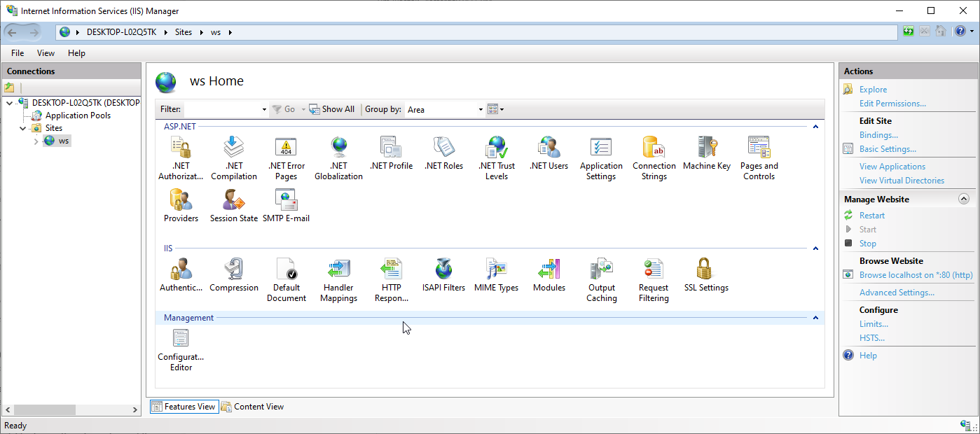This screenshot has width=980, height=434.
Task: Click the create new connection icon
Action: 9,87
